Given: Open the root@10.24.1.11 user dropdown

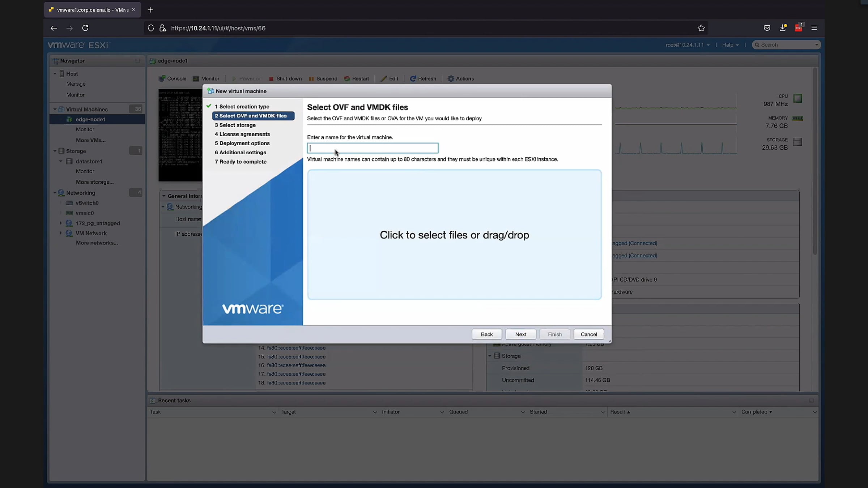Looking at the screenshot, I should 687,45.
